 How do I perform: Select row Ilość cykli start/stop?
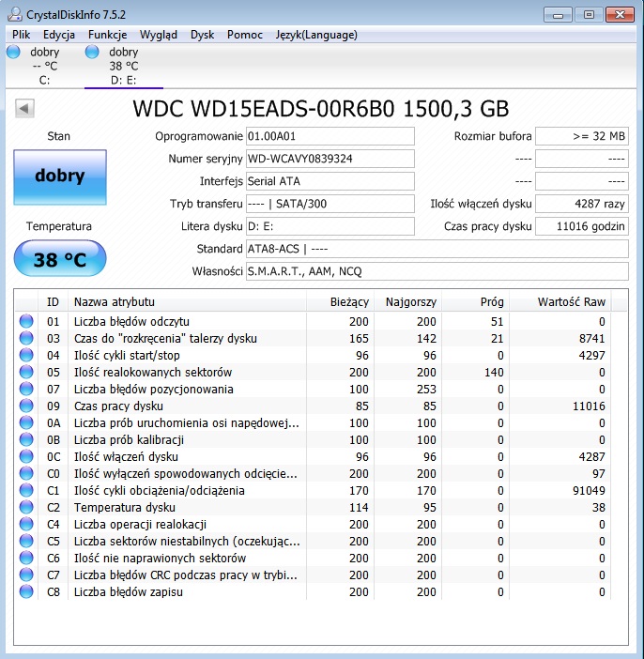[314, 355]
